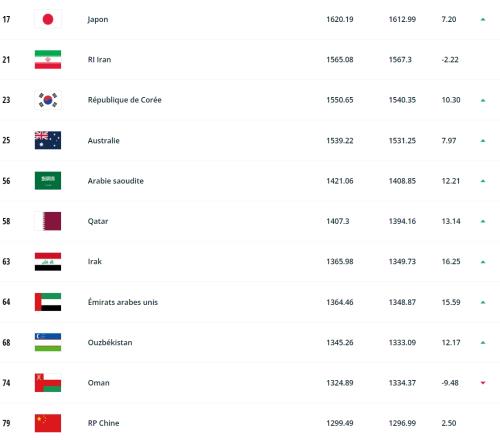Image resolution: width=500 pixels, height=440 pixels.
Task: Open the République de Corée link
Action: click(x=124, y=100)
